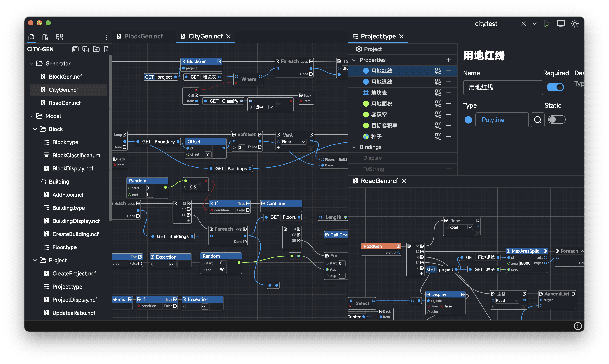Select the RoadGen.ncf panel tab
609x364 pixels.
pyautogui.click(x=379, y=181)
